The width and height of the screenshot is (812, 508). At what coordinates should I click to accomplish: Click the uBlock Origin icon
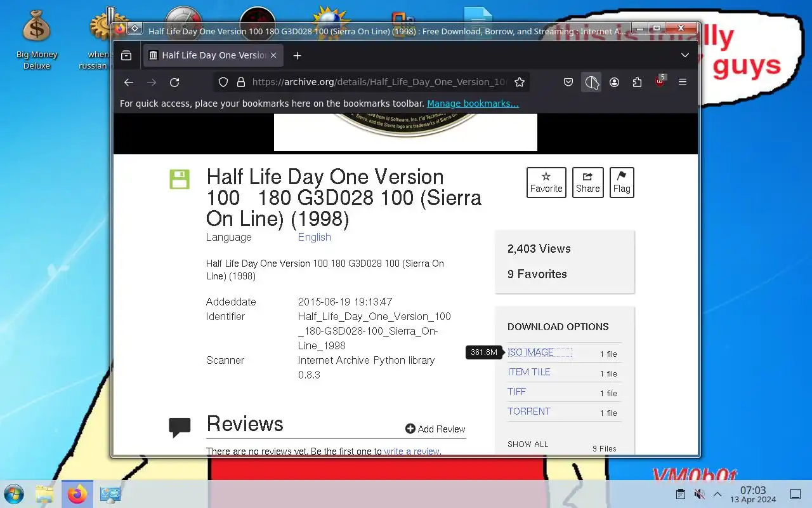click(x=660, y=82)
